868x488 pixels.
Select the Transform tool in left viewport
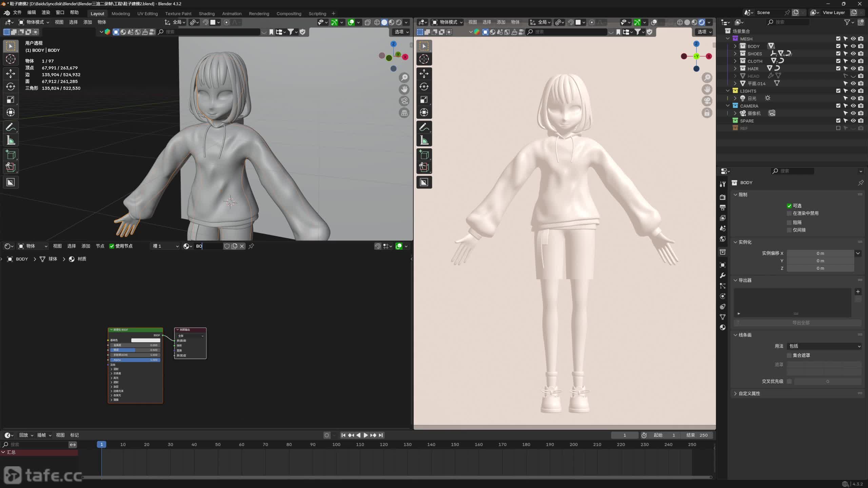[11, 113]
